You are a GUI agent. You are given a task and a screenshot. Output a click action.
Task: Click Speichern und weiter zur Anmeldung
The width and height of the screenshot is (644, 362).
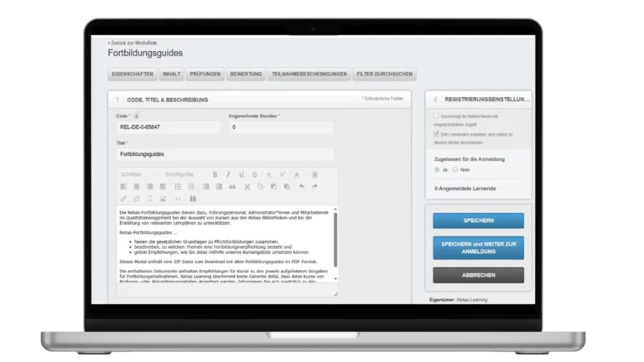[x=479, y=248]
